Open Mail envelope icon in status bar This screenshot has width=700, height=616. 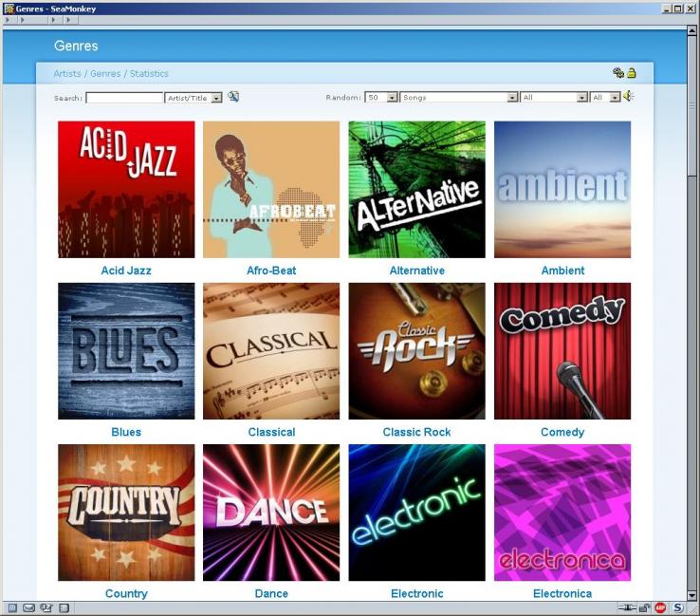[x=29, y=607]
